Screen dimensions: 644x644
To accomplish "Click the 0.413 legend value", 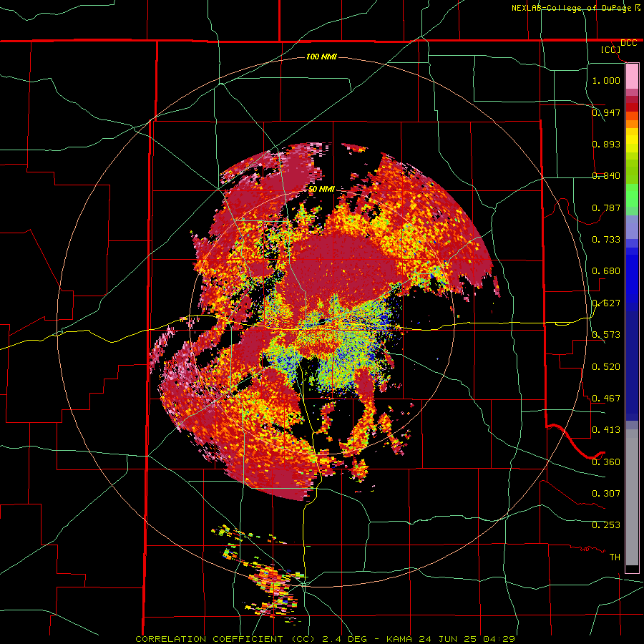I will tap(606, 430).
